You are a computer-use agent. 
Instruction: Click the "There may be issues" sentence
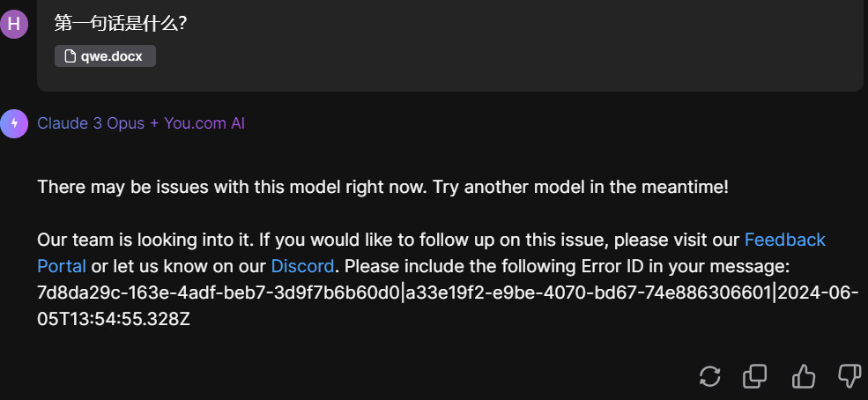click(211, 187)
